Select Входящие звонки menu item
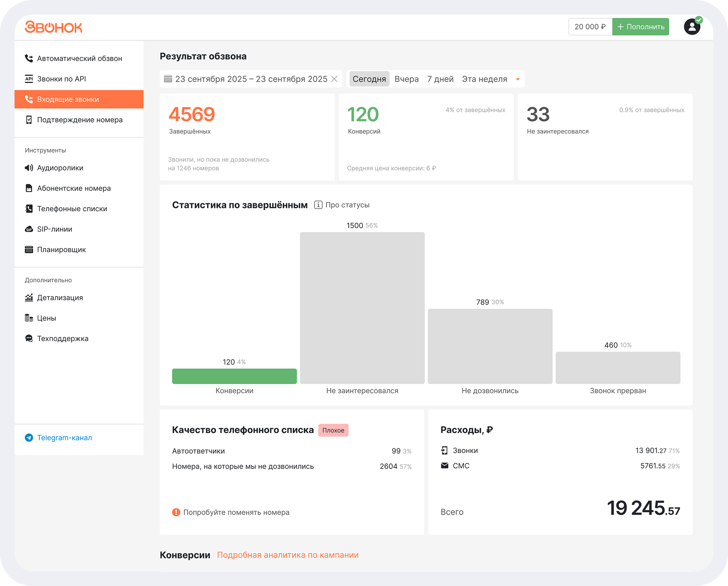This screenshot has height=586, width=728. tap(79, 99)
